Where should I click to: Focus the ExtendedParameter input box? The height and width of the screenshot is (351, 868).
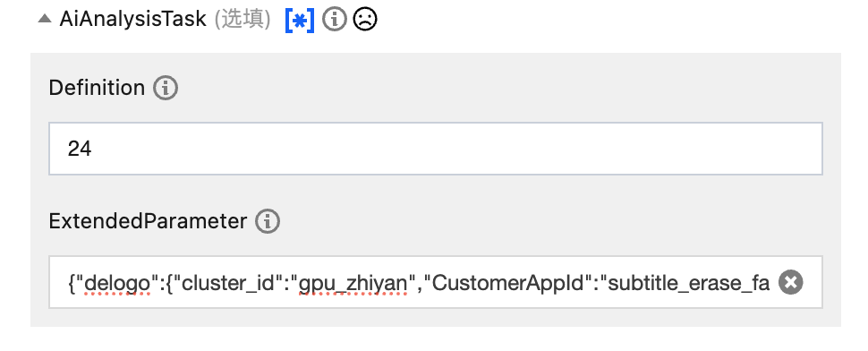436,282
